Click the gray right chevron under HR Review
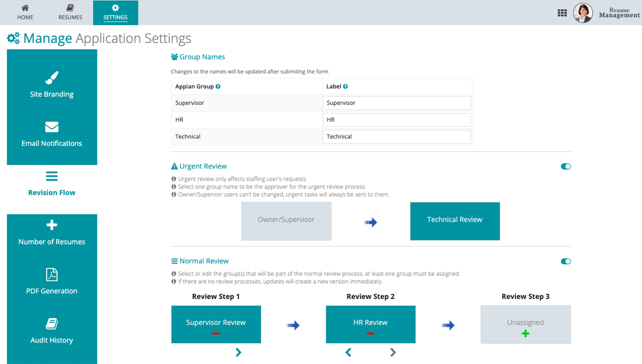This screenshot has width=642, height=364. point(393,352)
